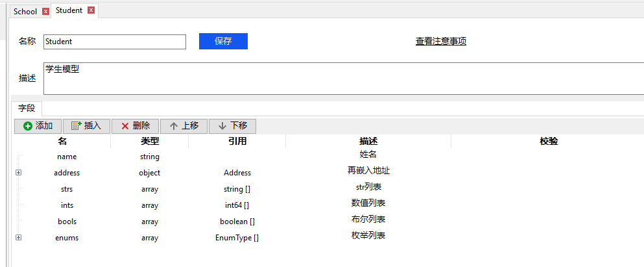Click the 删除 button

[x=135, y=126]
